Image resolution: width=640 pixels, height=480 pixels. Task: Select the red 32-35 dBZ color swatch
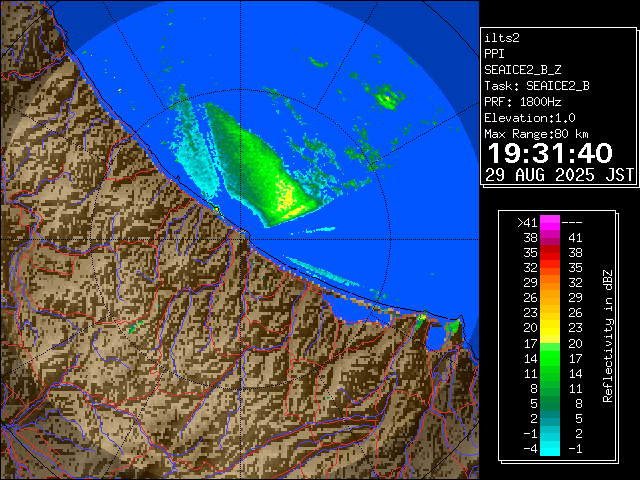550,268
